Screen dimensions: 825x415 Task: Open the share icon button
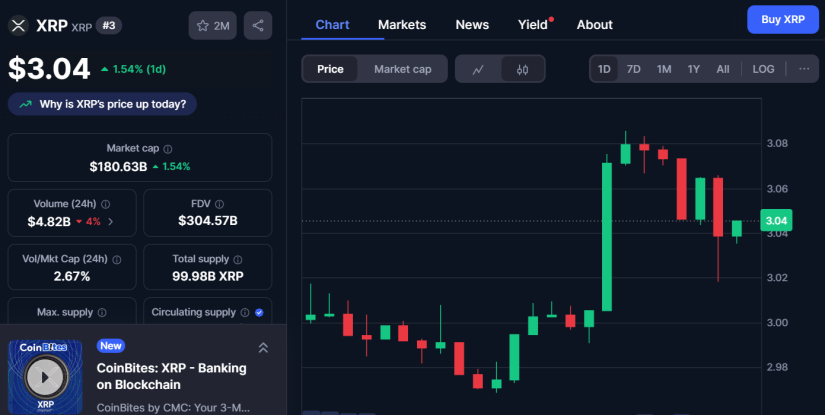(x=258, y=25)
